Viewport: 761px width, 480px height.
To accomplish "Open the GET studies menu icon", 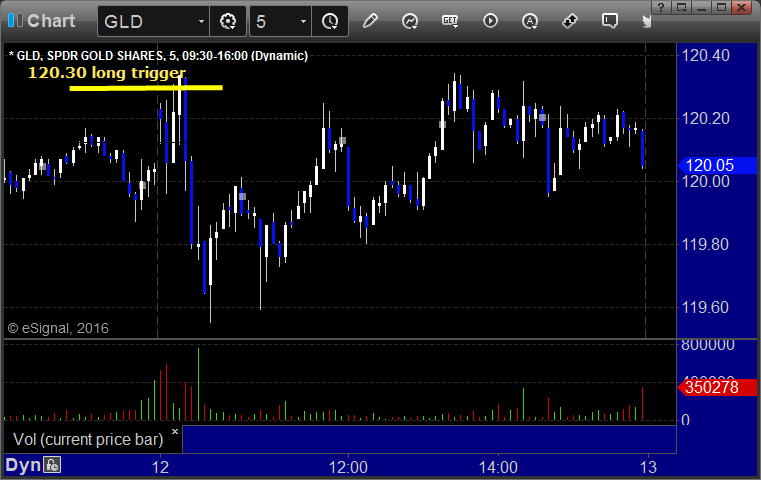I will click(x=450, y=21).
